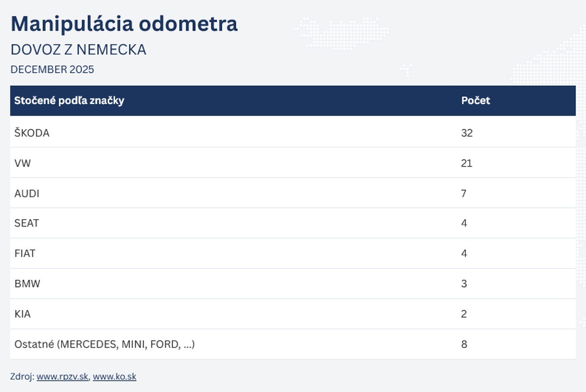Screen dimensions: 586x392
Task: Select the VW brand cell
Action: tap(22, 163)
